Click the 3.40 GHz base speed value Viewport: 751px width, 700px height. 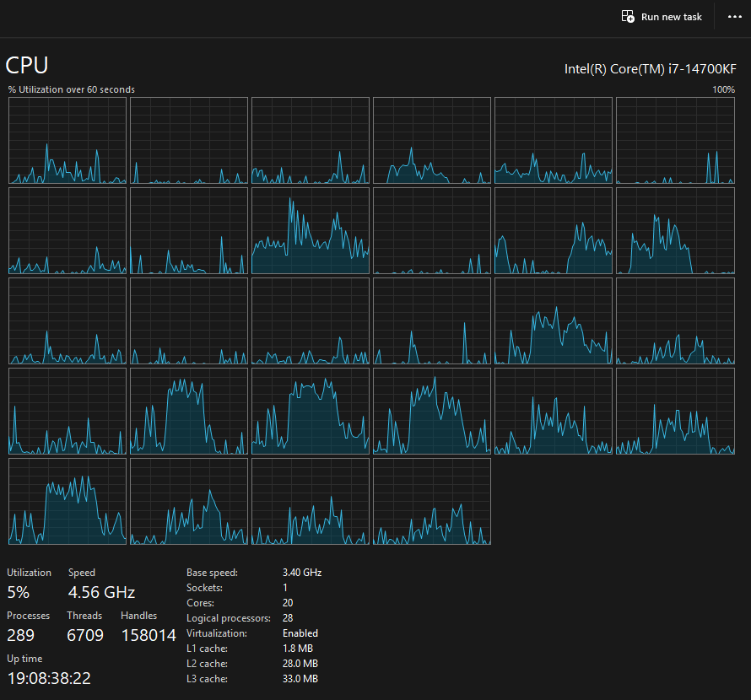302,573
